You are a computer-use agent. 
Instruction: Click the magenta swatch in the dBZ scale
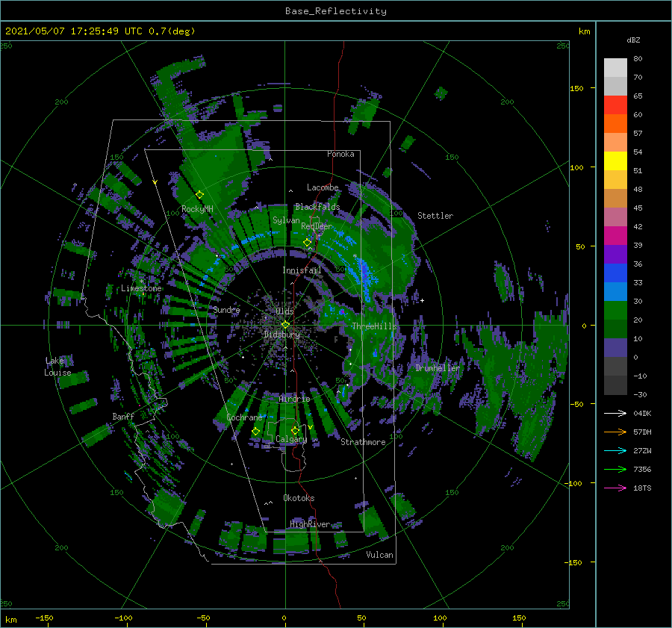coord(615,236)
